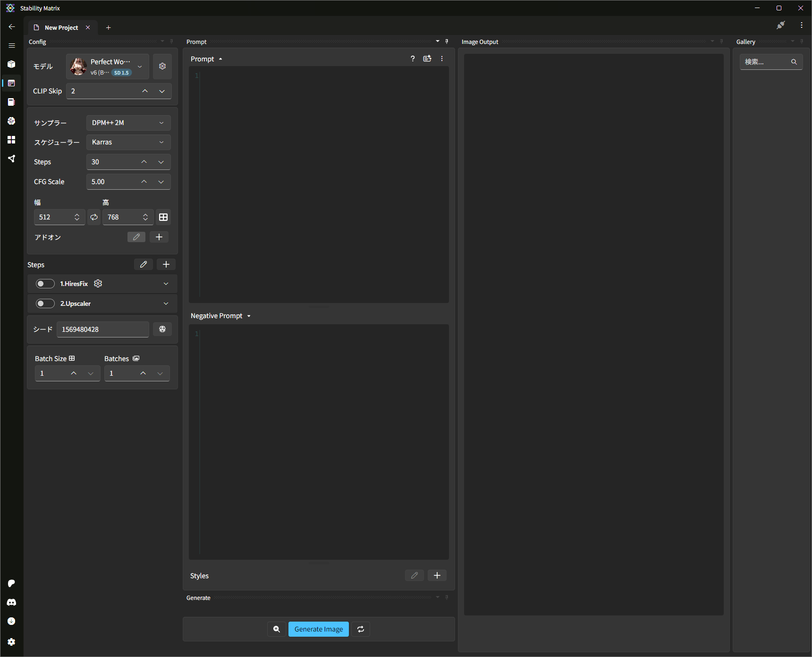Increase the CFG Scale value
This screenshot has width=812, height=657.
(x=144, y=182)
